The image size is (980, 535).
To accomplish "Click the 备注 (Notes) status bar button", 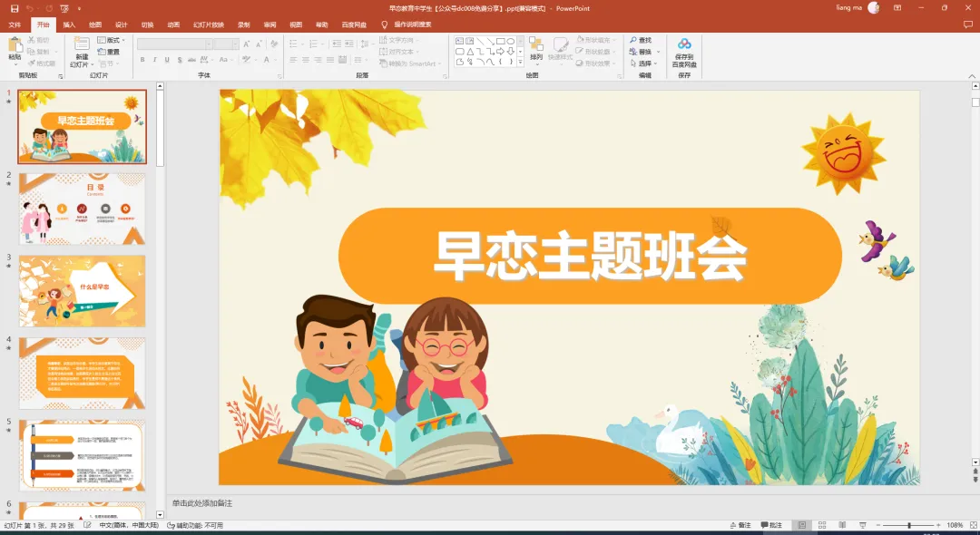I will (x=740, y=526).
